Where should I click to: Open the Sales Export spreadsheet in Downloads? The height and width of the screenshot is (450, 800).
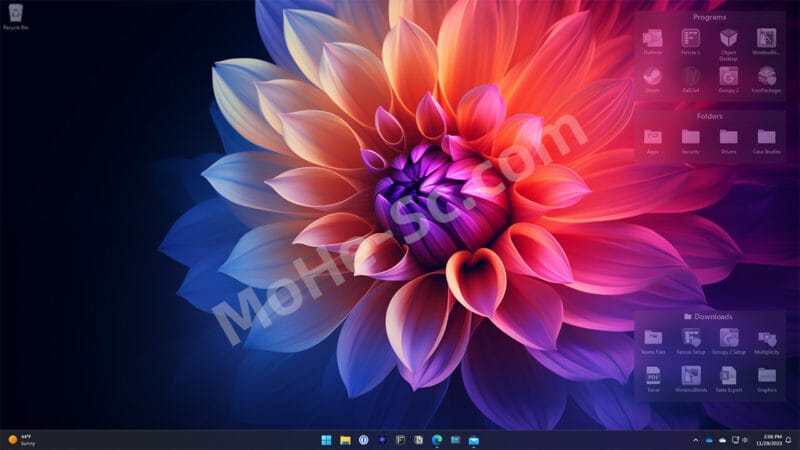coord(729,380)
